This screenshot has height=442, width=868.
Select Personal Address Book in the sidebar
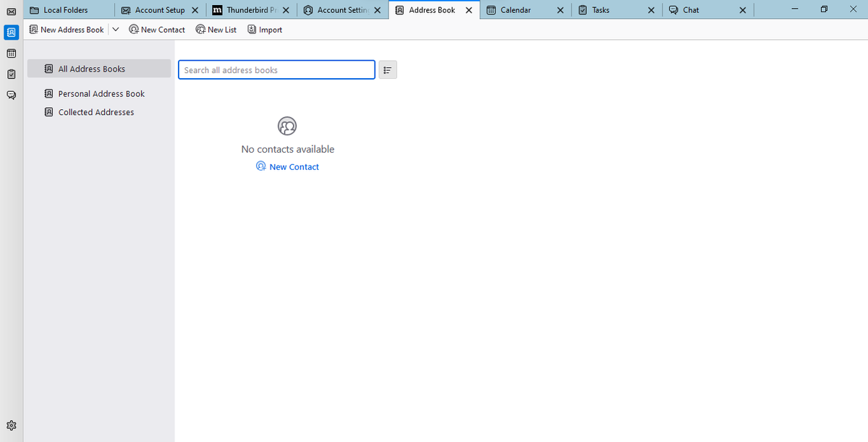(x=101, y=93)
